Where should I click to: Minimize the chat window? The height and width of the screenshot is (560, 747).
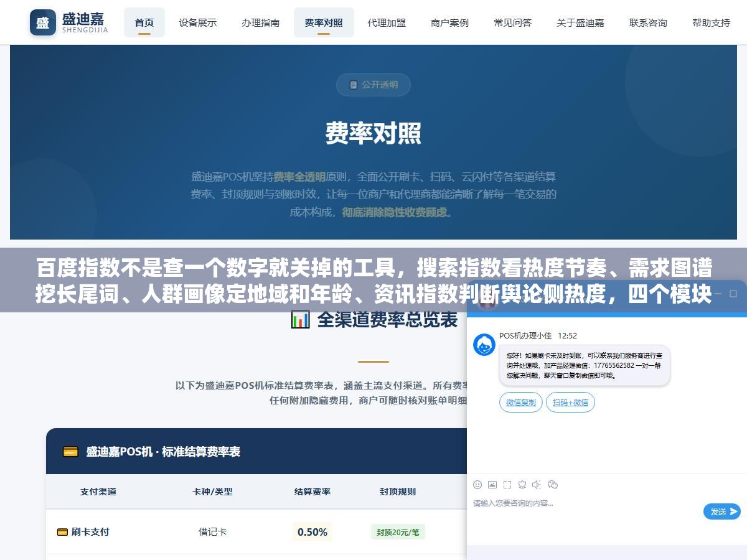717,294
